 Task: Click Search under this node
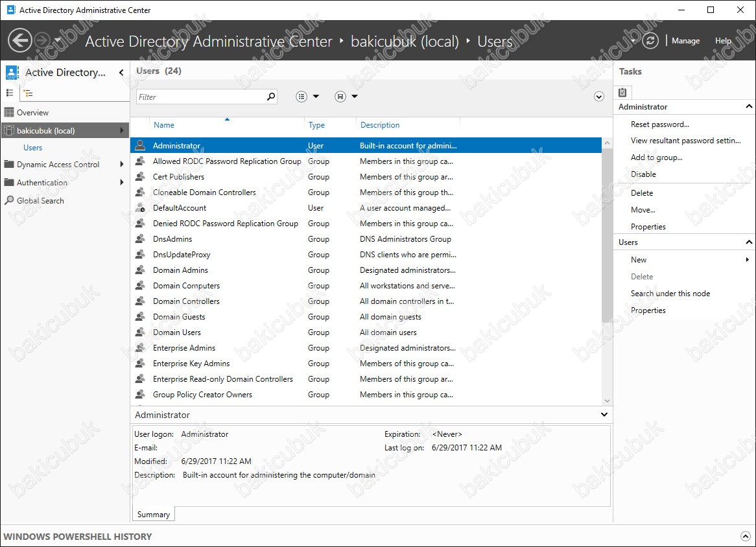(670, 294)
